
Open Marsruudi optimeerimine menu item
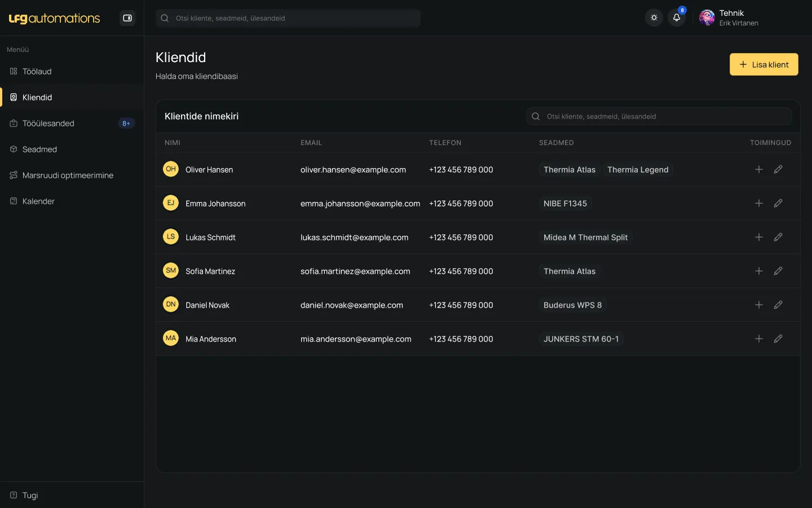point(72,176)
